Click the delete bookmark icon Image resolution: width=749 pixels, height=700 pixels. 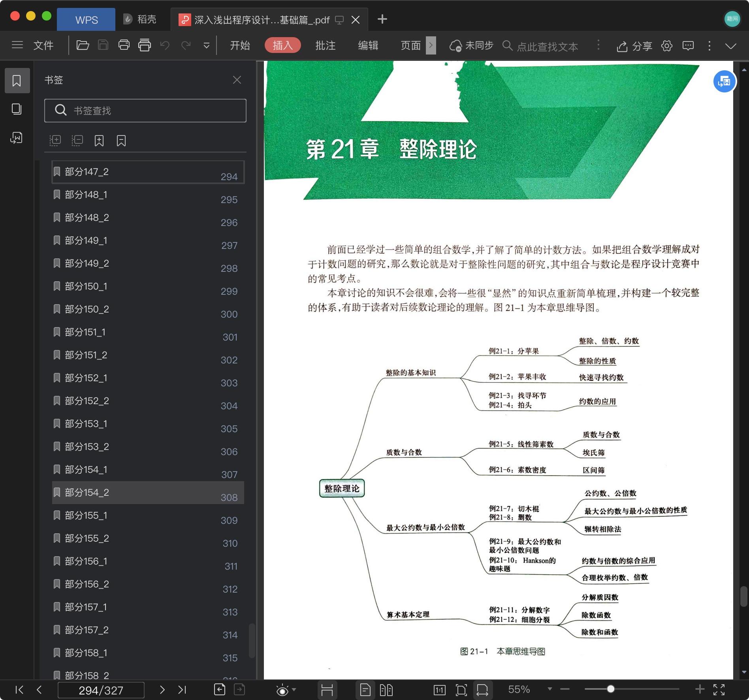121,141
